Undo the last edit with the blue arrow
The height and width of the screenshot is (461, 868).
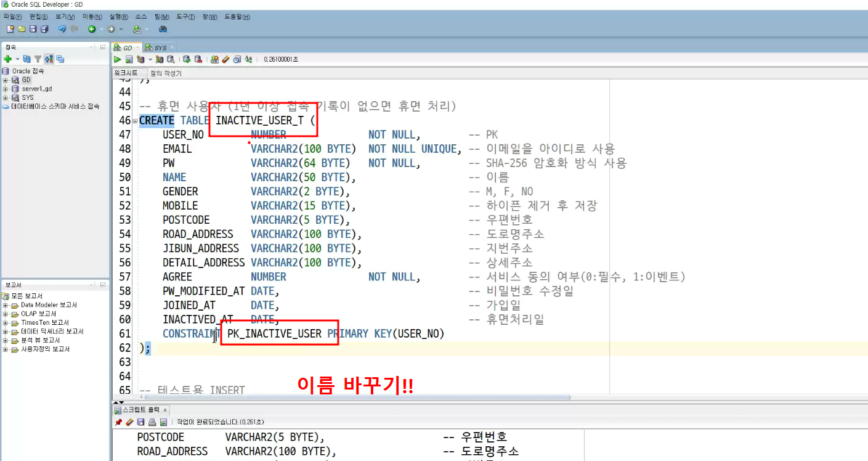pyautogui.click(x=62, y=29)
